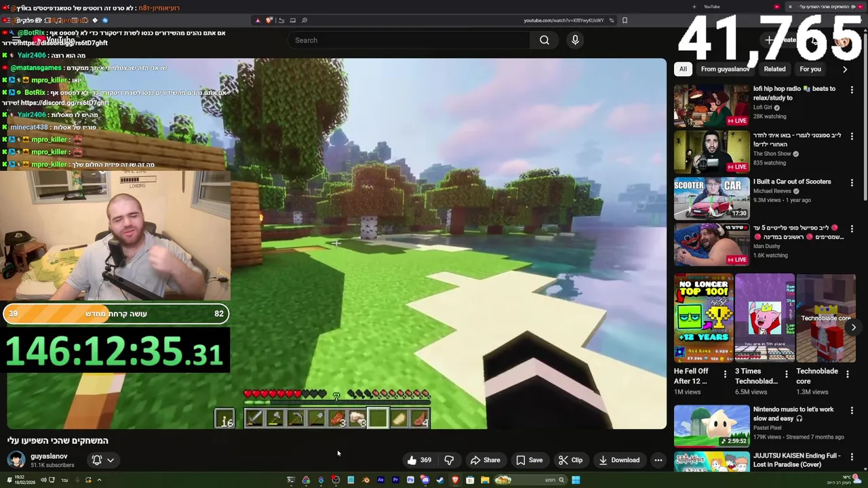Open OBS Studio from taskbar
This screenshot has height=488, width=868.
point(336,480)
